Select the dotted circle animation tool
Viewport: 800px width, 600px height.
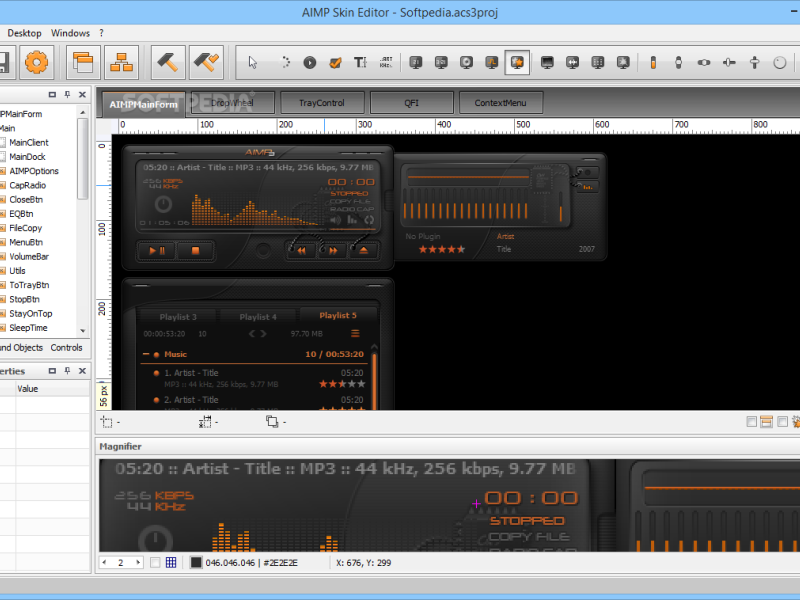285,63
